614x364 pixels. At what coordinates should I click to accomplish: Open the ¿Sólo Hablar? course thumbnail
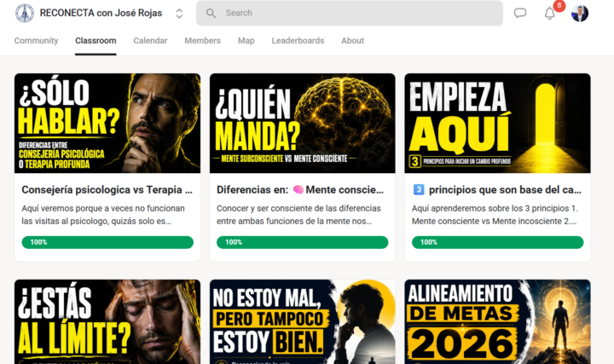(107, 124)
